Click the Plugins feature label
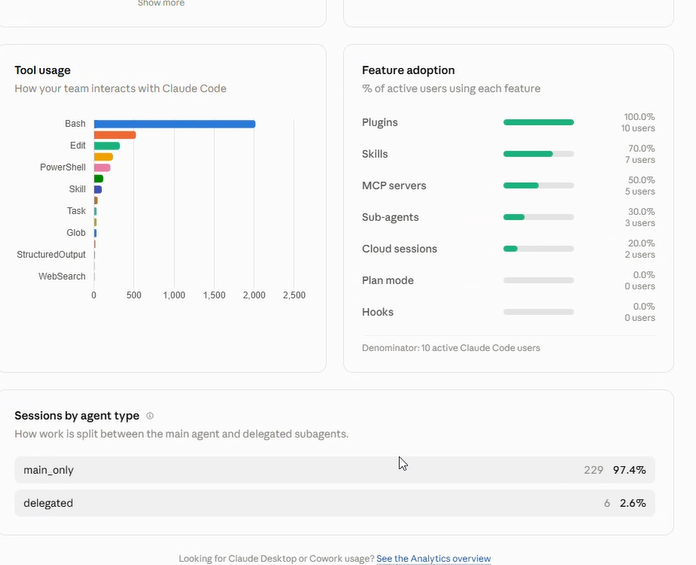Screen dimensions: 696x565 [x=380, y=122]
